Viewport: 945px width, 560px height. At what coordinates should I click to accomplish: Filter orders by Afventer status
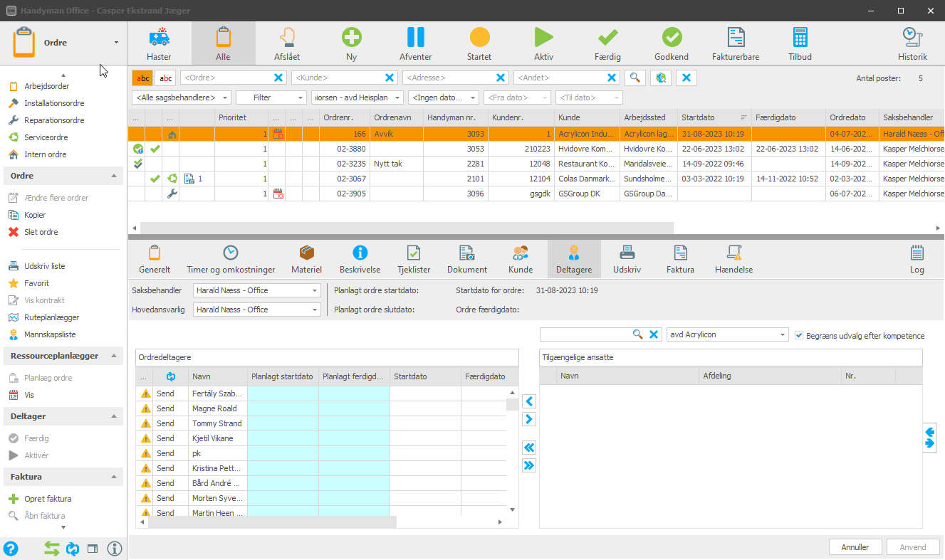415,43
